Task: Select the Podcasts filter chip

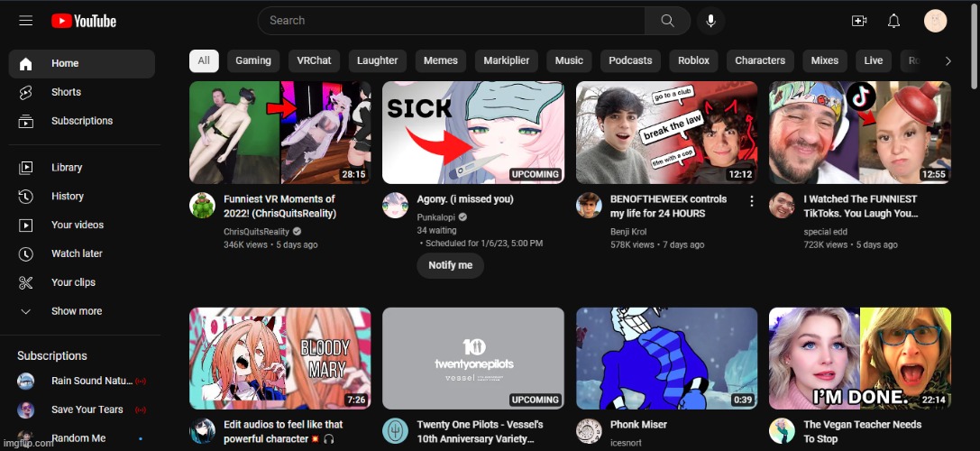Action: click(630, 60)
